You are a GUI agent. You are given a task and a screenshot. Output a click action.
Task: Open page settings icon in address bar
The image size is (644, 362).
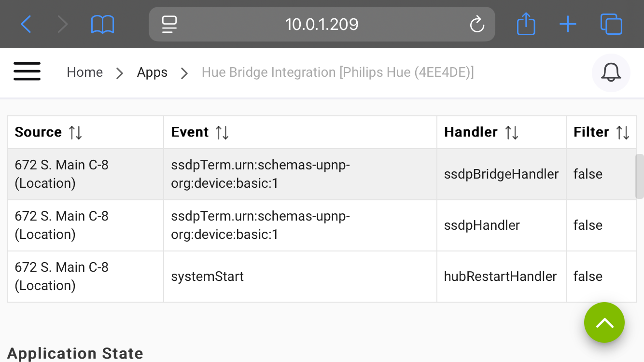click(169, 24)
